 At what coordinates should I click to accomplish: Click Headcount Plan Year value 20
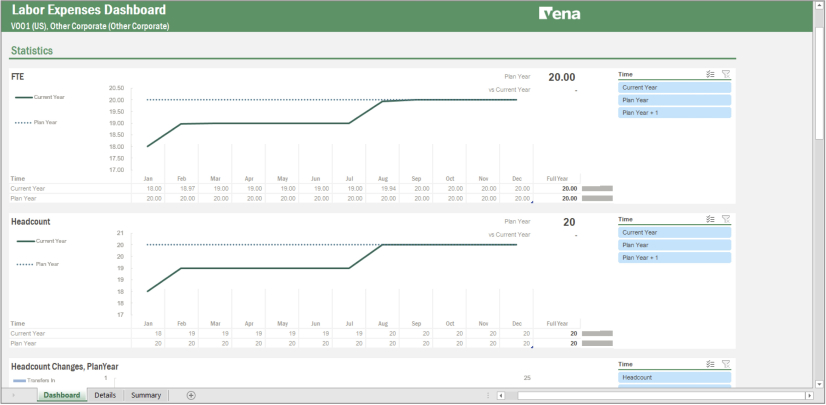(569, 222)
